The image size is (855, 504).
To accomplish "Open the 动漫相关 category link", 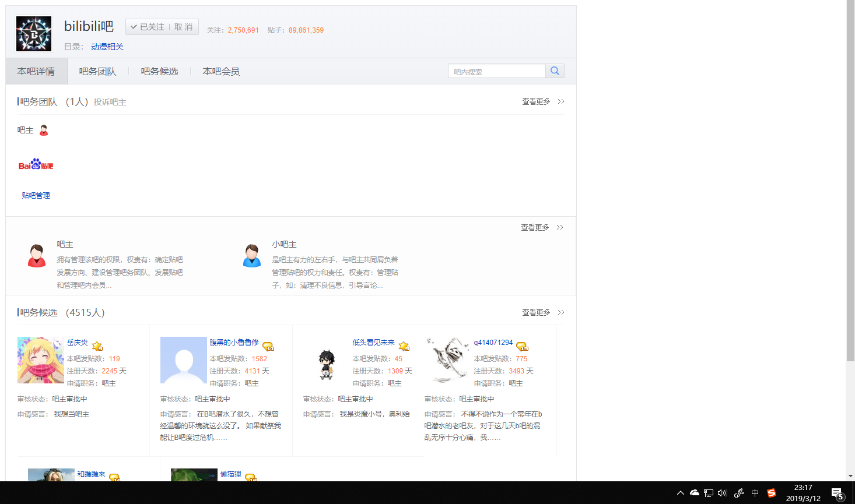I will [107, 47].
